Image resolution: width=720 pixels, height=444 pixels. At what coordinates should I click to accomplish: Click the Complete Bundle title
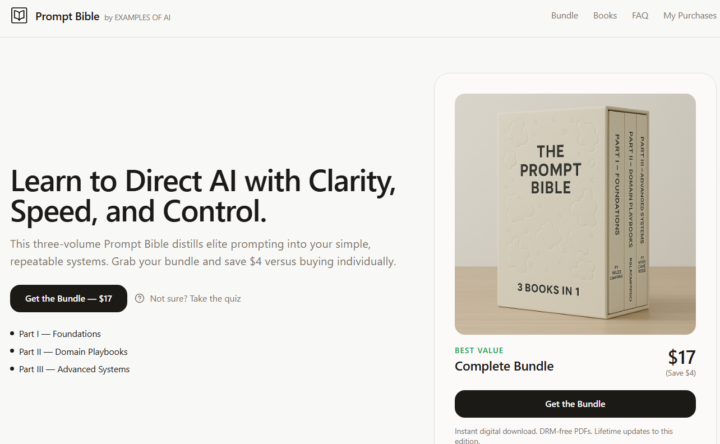click(x=504, y=366)
